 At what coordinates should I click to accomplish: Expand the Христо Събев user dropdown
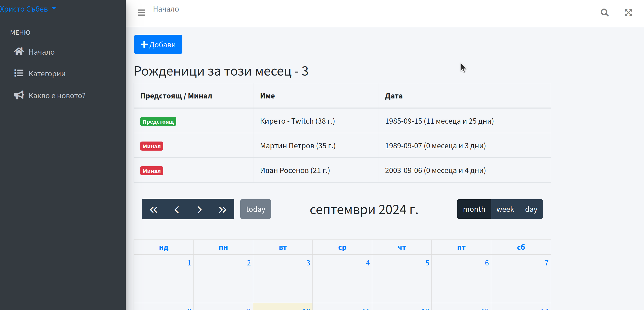pos(28,9)
